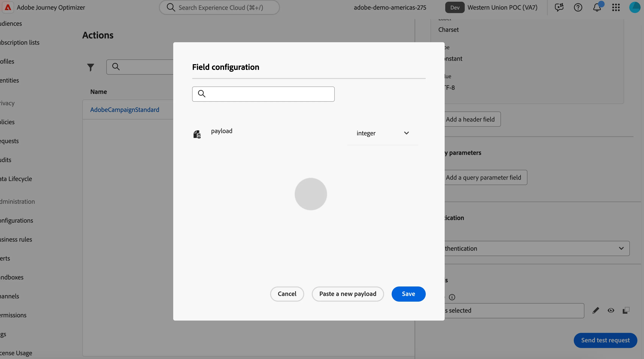Open Policies in the sidebar
644x359 pixels.
[7, 122]
